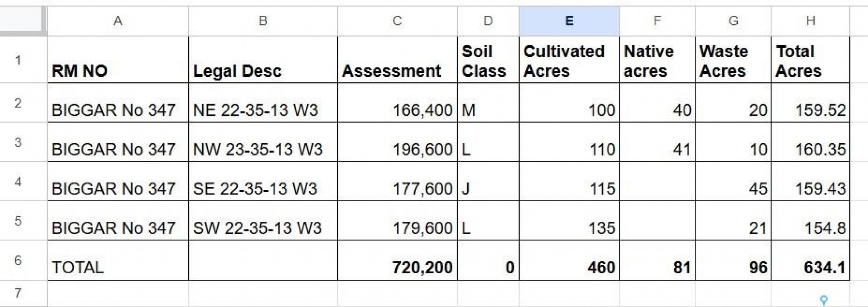Image resolution: width=868 pixels, height=307 pixels.
Task: Select cultivated acres total 460
Action: pos(569,260)
